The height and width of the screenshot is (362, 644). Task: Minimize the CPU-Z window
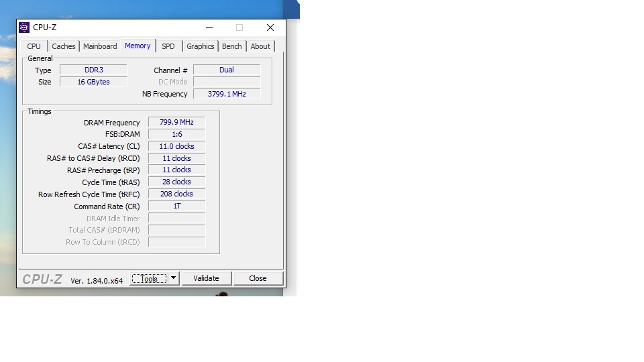(209, 27)
